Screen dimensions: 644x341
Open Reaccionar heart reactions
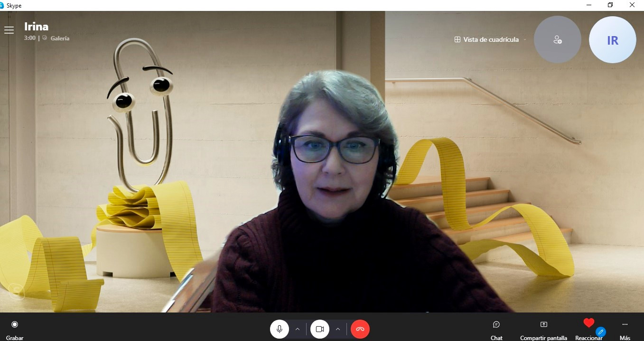[x=589, y=330]
